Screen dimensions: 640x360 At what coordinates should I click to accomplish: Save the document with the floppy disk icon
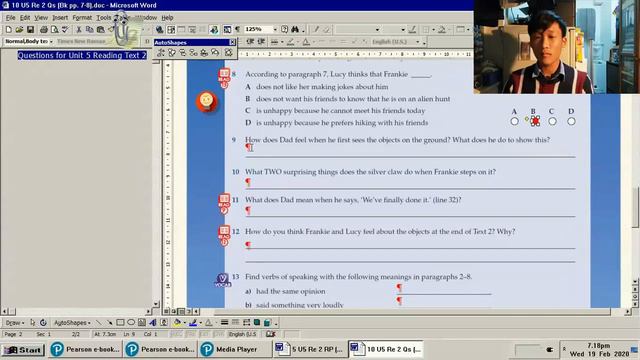(30, 30)
